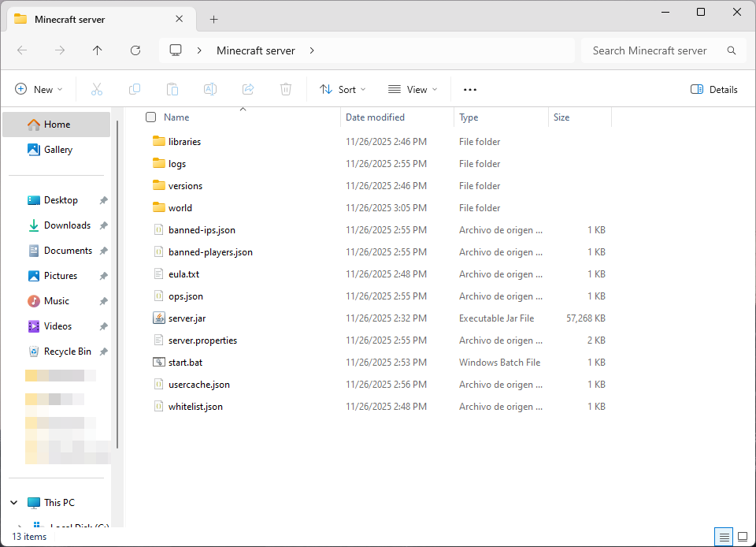The height and width of the screenshot is (547, 756).
Task: Navigate up one level with the up arrow
Action: (x=97, y=50)
